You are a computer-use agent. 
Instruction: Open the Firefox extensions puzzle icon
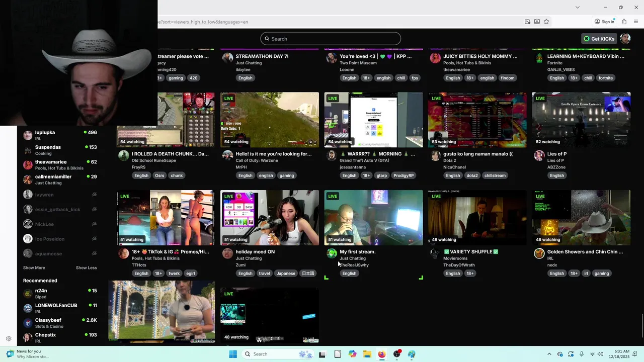(x=624, y=22)
